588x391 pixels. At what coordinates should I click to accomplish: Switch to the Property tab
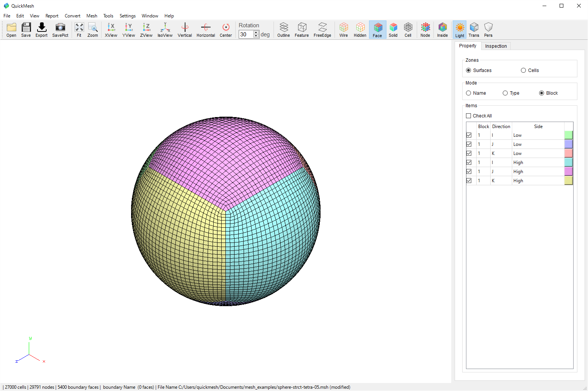[x=468, y=46]
